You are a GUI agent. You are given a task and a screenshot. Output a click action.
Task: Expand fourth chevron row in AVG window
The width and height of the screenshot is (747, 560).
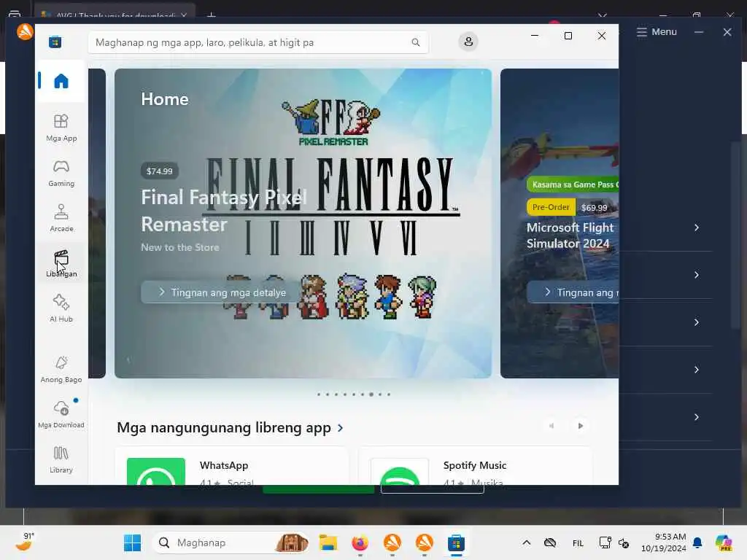point(697,370)
